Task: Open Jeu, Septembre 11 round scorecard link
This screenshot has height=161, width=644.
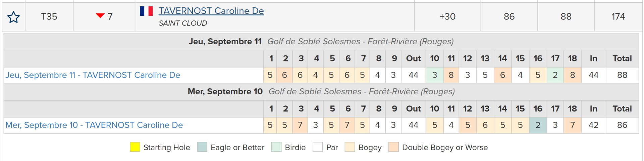Action: (93, 75)
